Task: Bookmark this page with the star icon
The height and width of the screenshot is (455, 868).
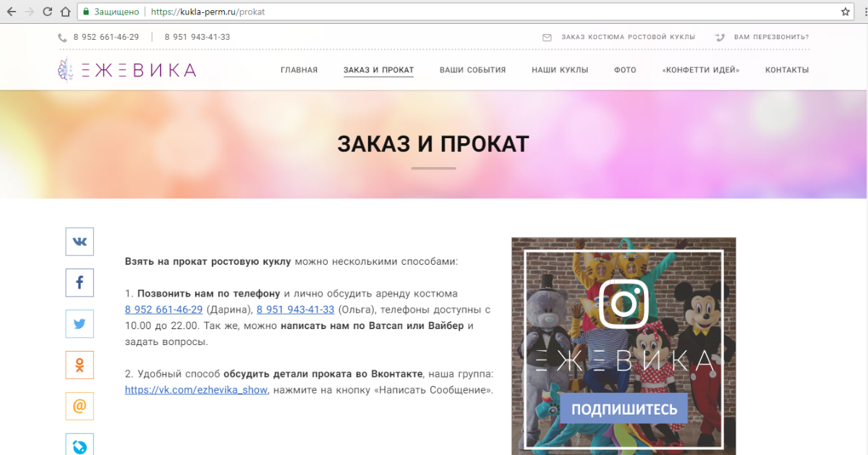Action: click(x=846, y=12)
